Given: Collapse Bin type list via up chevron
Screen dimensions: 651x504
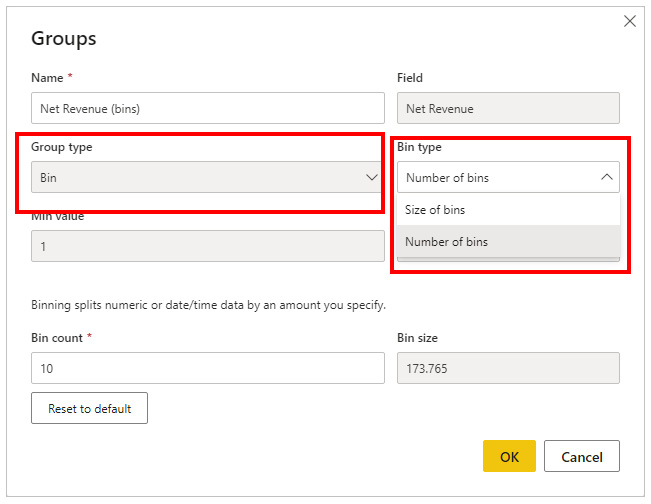Looking at the screenshot, I should 606,177.
